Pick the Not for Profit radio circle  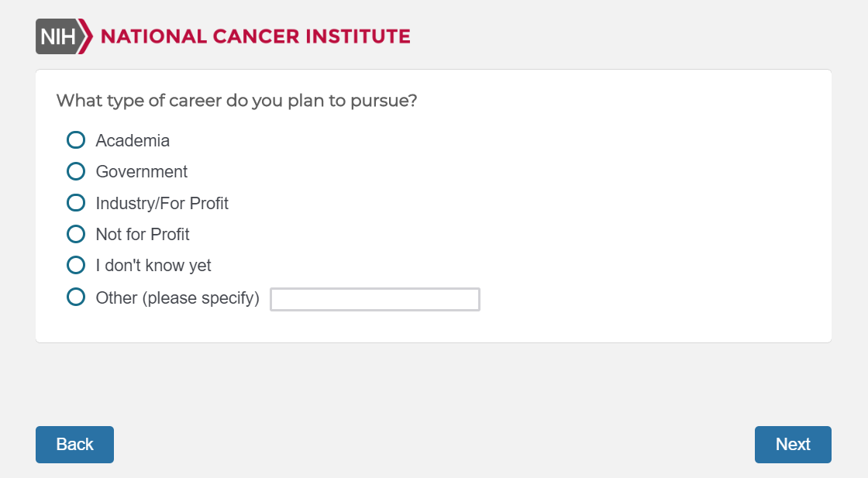tap(76, 234)
